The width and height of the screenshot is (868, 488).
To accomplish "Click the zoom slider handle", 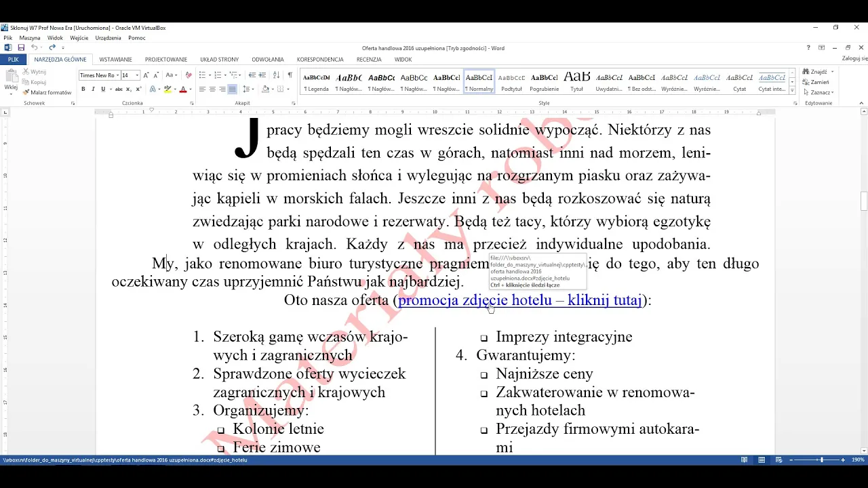I will 822,460.
